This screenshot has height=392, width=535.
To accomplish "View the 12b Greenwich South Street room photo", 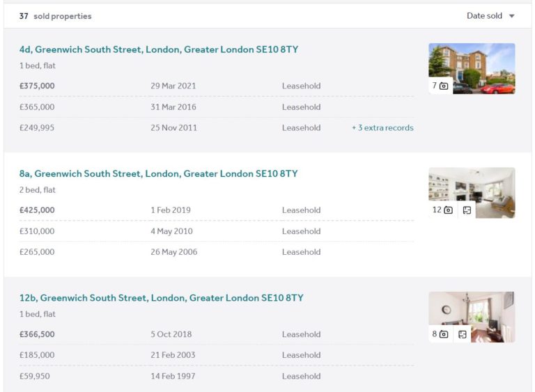I will point(472,317).
